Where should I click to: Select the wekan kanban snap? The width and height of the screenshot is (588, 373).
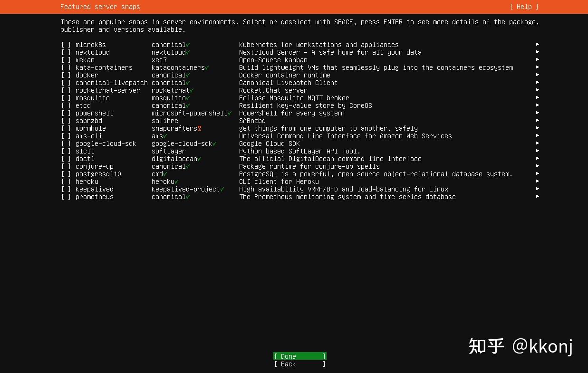[66, 60]
